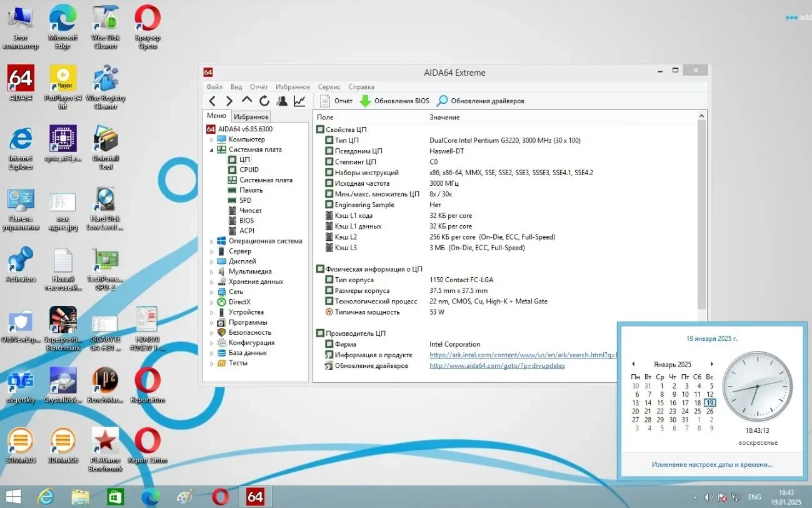Click the Up arrow in AIDA64 toolbar
This screenshot has width=812, height=508.
point(247,101)
